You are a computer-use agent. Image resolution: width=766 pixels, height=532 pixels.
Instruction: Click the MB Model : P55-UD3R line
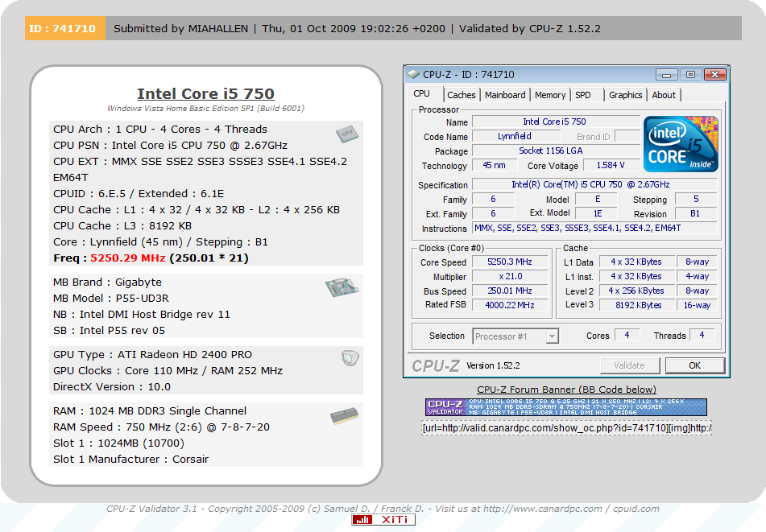pyautogui.click(x=111, y=299)
